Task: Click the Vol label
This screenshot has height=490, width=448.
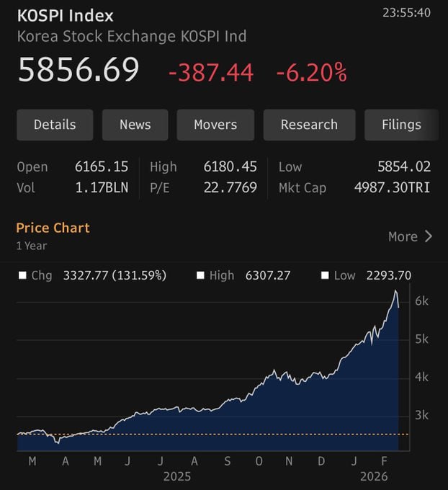Action: (x=26, y=188)
